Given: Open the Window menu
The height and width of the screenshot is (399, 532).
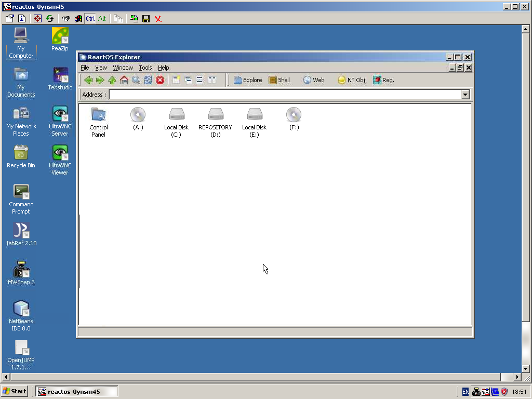Looking at the screenshot, I should pos(123,68).
